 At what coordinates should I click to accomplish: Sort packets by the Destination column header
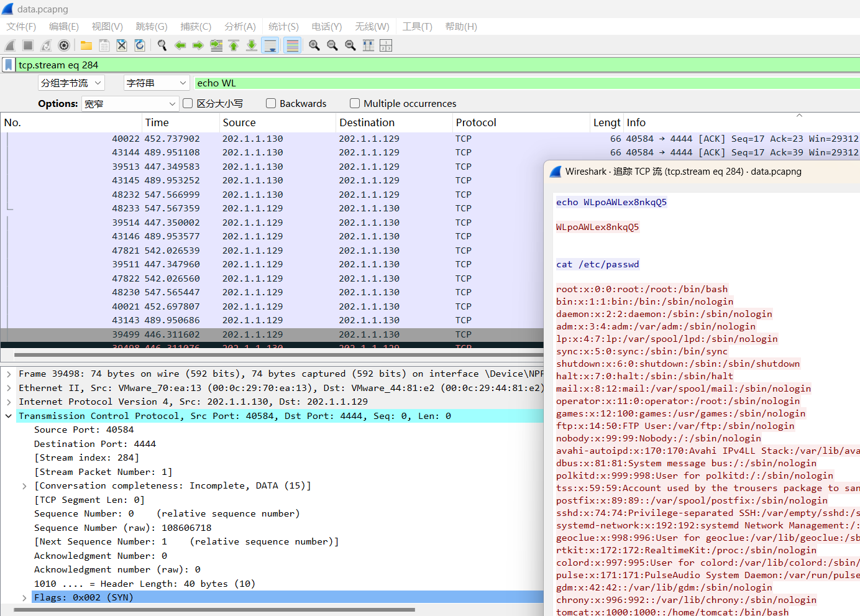coord(367,122)
